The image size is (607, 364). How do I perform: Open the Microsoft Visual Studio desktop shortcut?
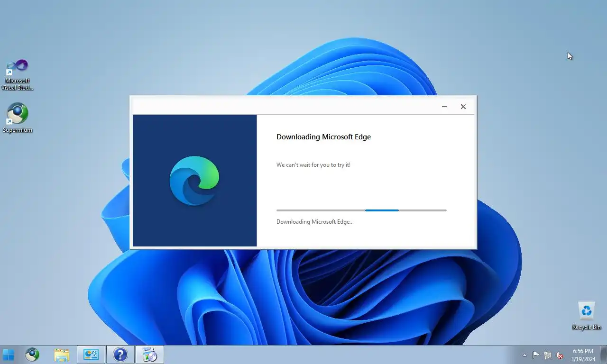18,74
